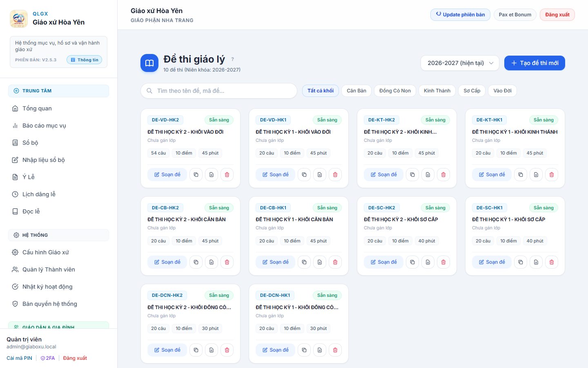Screen dimensions: 588x368
Task: Click Soạn đề on the DE-VD-HK2 card
Action: tap(167, 175)
